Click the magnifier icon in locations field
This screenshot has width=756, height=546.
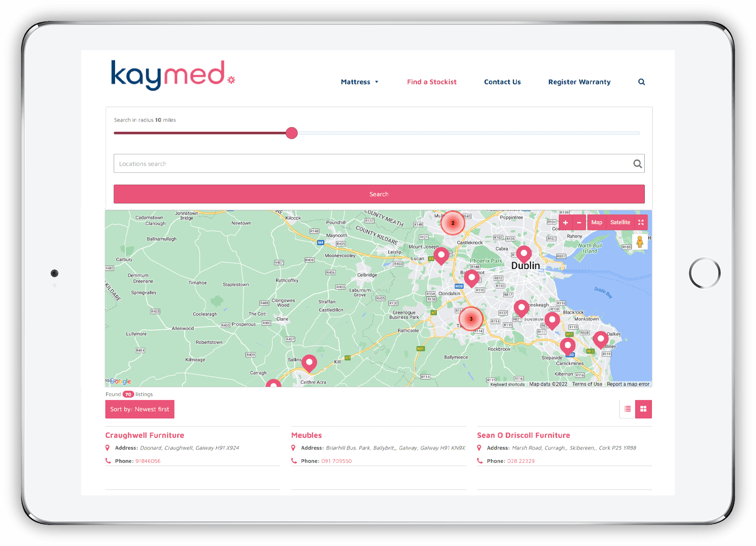(x=638, y=164)
